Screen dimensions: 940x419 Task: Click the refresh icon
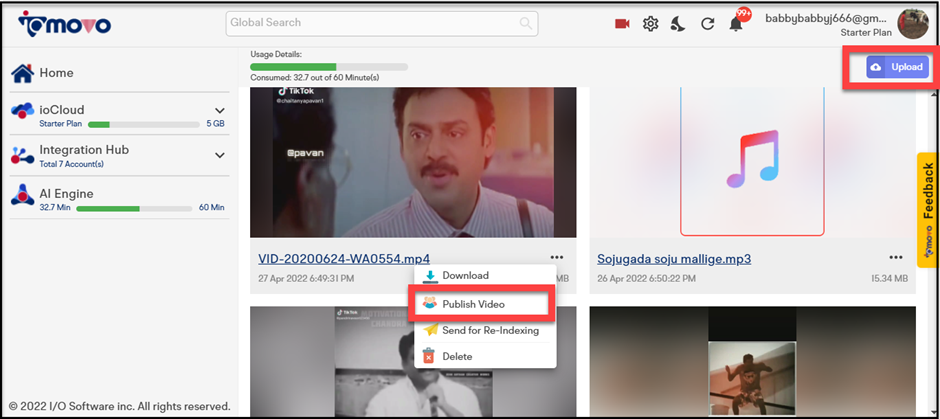coord(708,24)
